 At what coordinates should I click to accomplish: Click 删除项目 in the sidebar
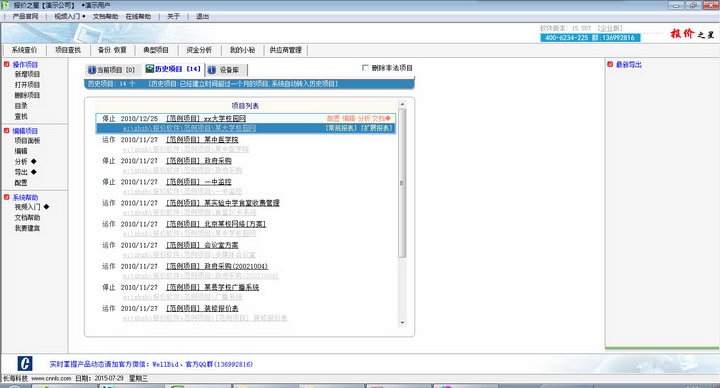pos(27,95)
